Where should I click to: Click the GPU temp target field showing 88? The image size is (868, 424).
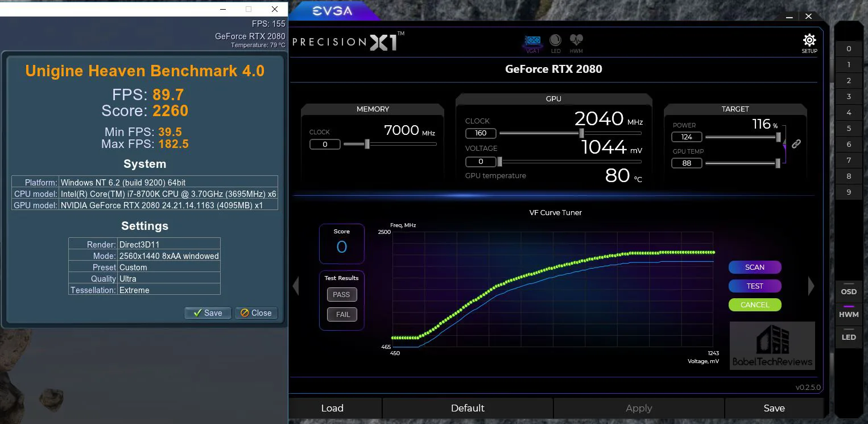(x=687, y=163)
